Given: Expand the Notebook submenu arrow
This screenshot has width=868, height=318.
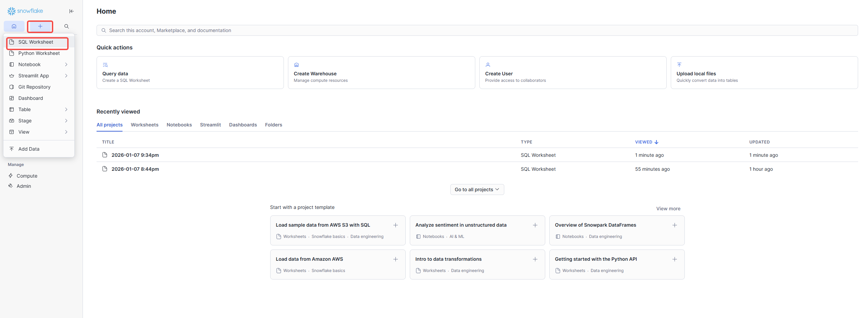Looking at the screenshot, I should pos(66,64).
